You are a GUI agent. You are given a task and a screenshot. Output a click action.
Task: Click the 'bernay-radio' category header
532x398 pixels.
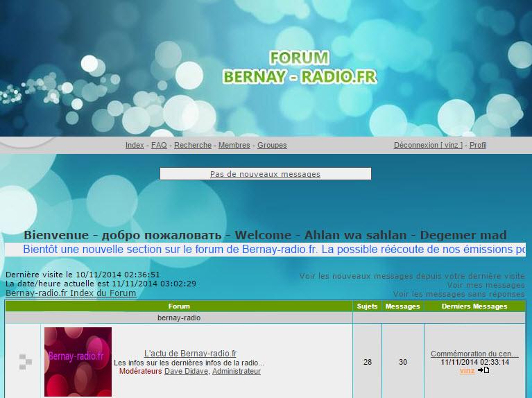click(x=179, y=318)
